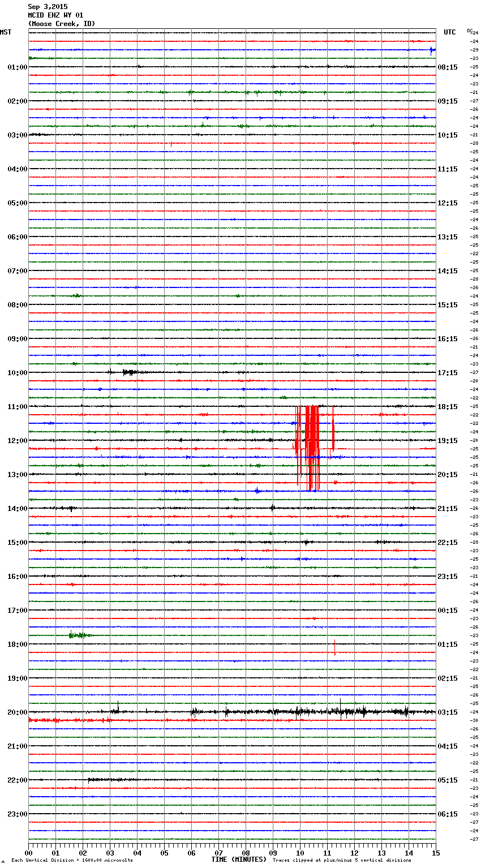Click the bottom minute-axis tick label "15"
Image resolution: width=481 pixels, height=868 pixels.
pyautogui.click(x=436, y=853)
